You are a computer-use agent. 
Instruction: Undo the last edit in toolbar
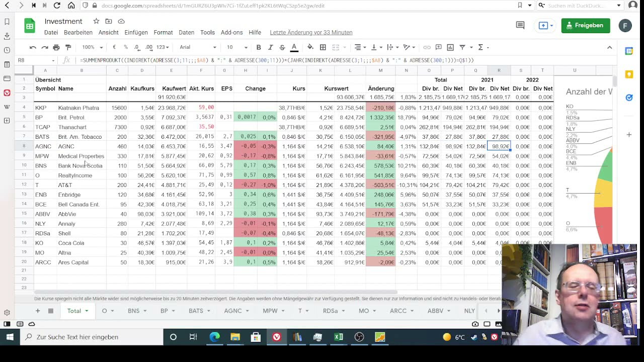click(33, 47)
